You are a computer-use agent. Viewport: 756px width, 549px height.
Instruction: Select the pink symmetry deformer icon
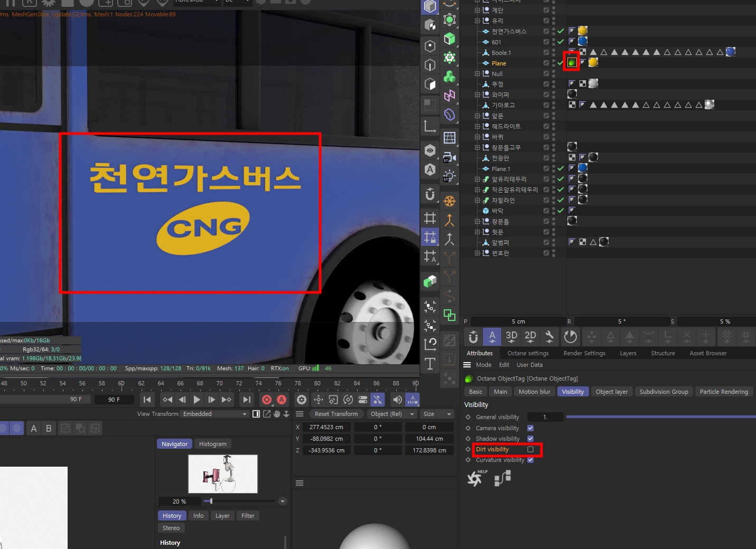450,96
